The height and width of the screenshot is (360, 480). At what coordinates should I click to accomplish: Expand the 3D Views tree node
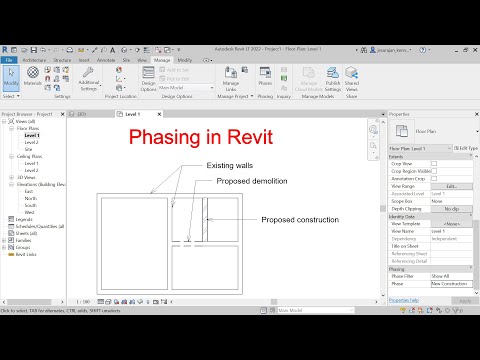(x=11, y=177)
